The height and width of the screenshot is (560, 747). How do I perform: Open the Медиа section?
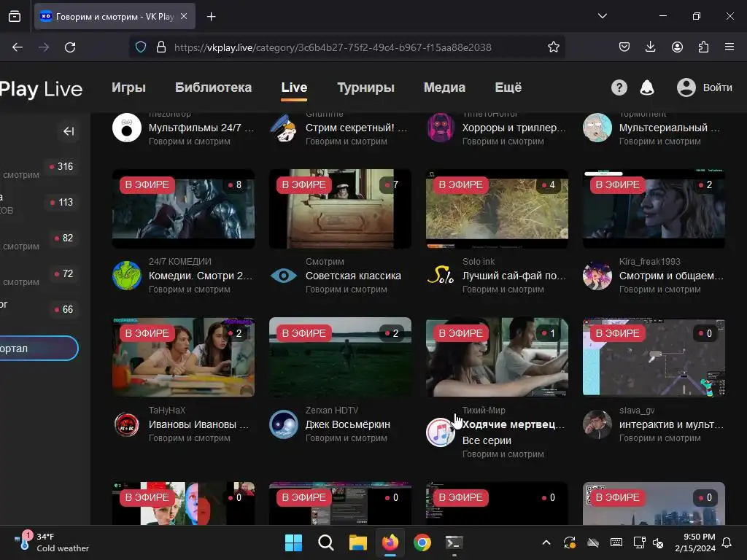coord(444,87)
